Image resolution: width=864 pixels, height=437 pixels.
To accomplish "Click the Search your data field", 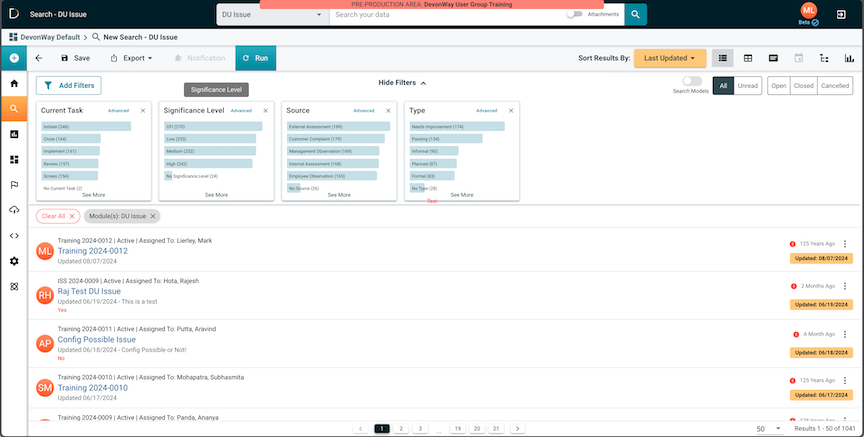I will click(449, 14).
